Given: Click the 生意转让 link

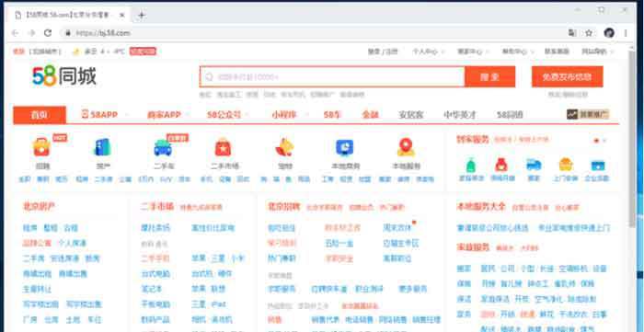Looking at the screenshot, I should coord(37,290).
